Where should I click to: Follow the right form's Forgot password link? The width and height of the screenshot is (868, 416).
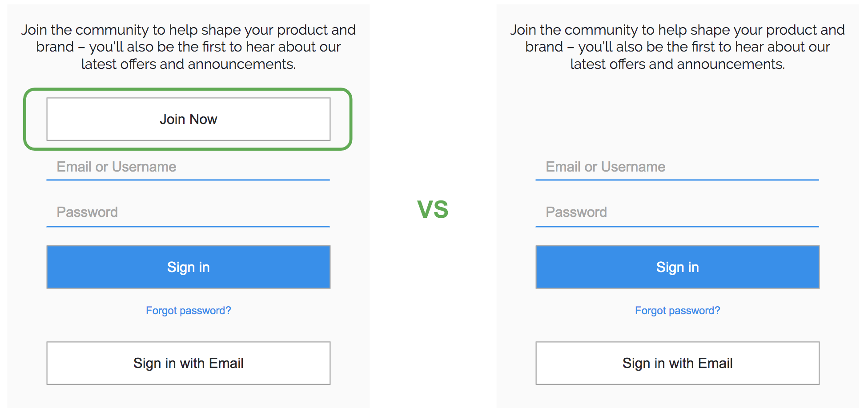click(x=677, y=311)
